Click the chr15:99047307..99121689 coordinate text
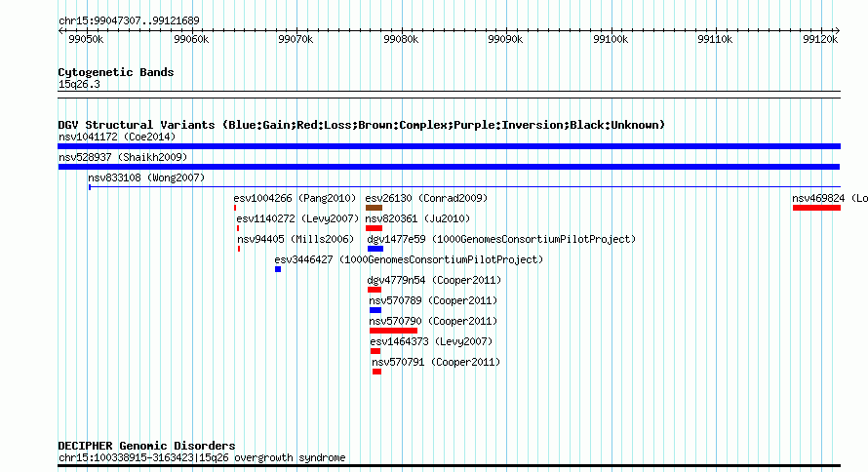The height and width of the screenshot is (472, 868). (129, 20)
